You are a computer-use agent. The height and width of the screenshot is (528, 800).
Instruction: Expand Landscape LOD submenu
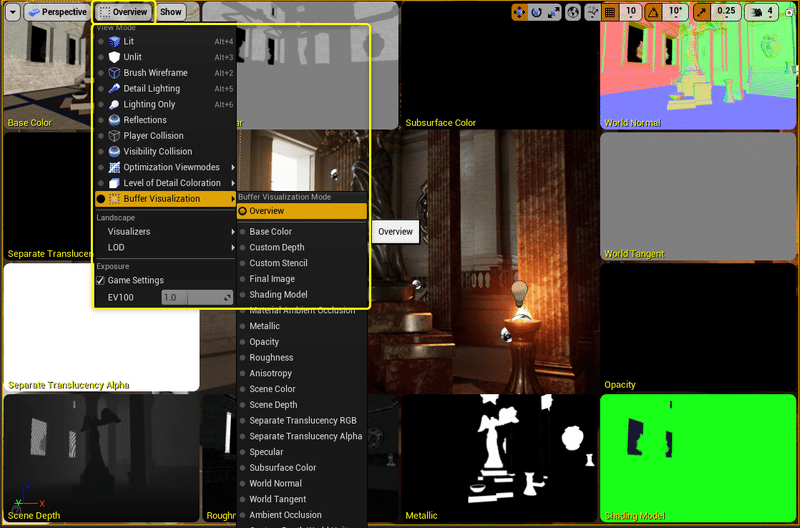click(x=165, y=247)
